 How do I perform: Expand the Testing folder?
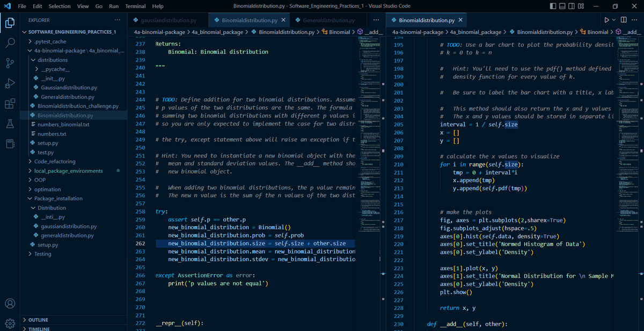pos(74,254)
